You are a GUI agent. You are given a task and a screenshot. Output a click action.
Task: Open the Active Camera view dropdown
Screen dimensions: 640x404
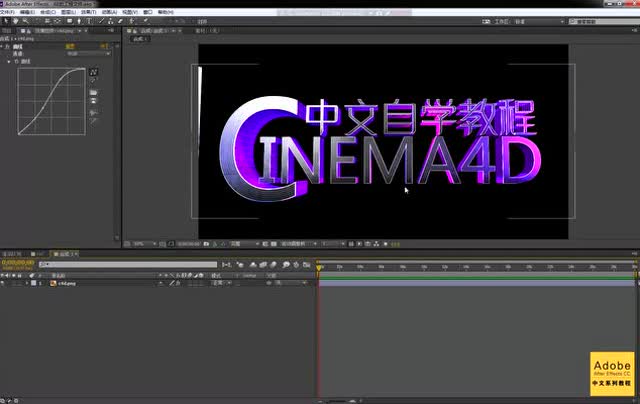[x=299, y=244]
